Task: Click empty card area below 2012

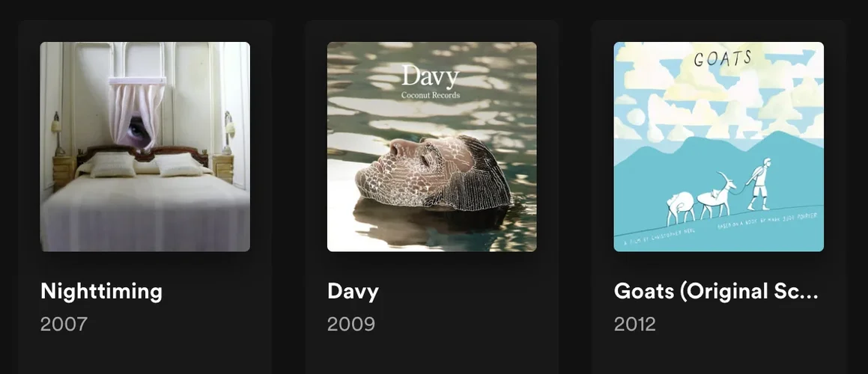Action: pos(718,354)
